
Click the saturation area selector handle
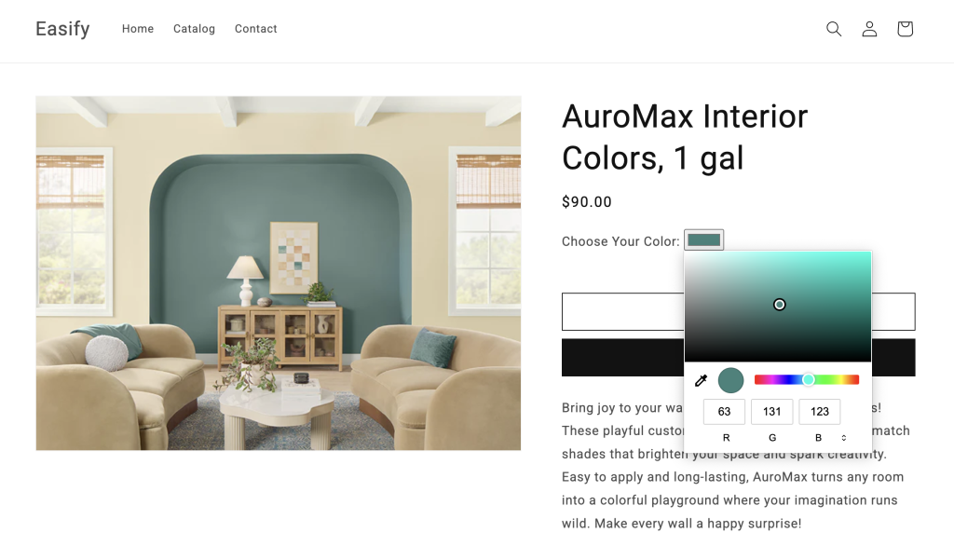coord(780,305)
